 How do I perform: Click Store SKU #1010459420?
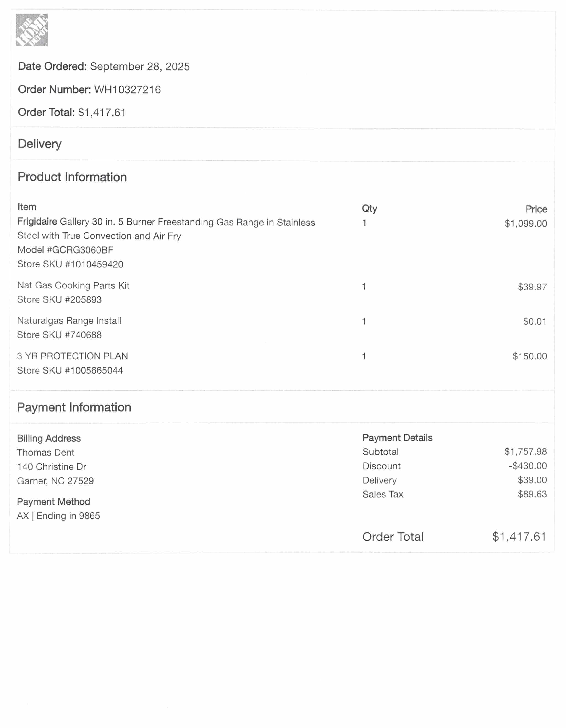[x=70, y=264]
